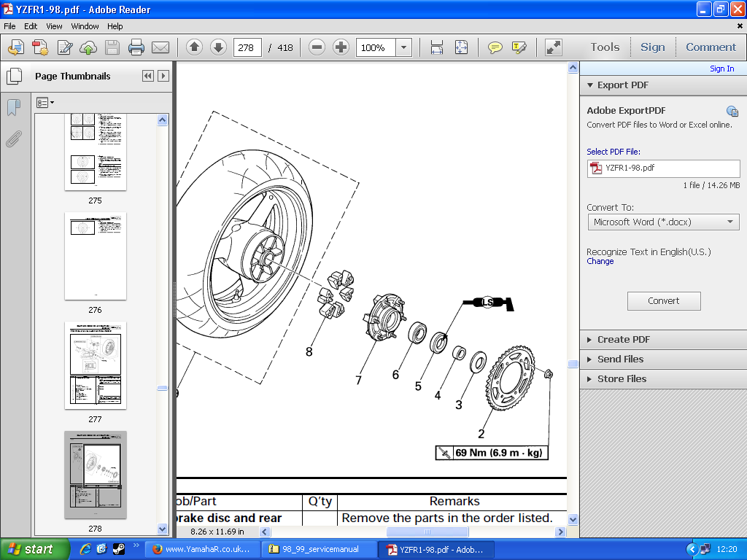747x560 pixels.
Task: Select page 277 thumbnail
Action: pos(96,365)
